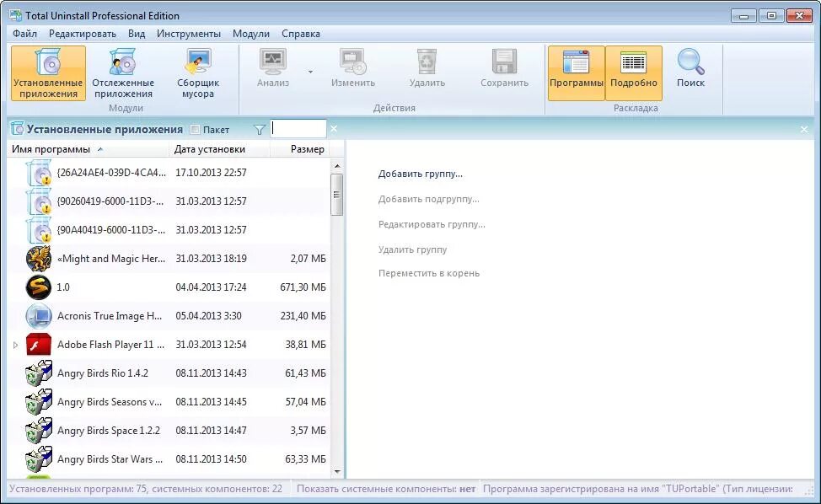Viewport: 821px width, 504px height.
Task: Toggle the Подробно layout view
Action: click(x=634, y=73)
